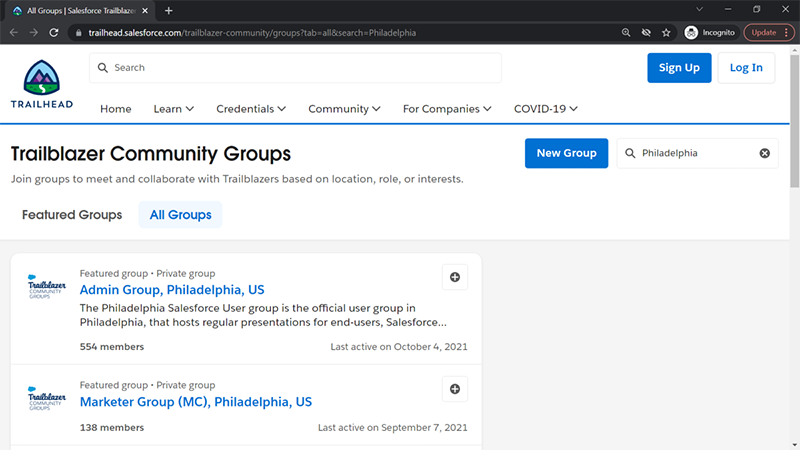Image resolution: width=800 pixels, height=450 pixels.
Task: Click the '138 members' text
Action: tap(112, 428)
